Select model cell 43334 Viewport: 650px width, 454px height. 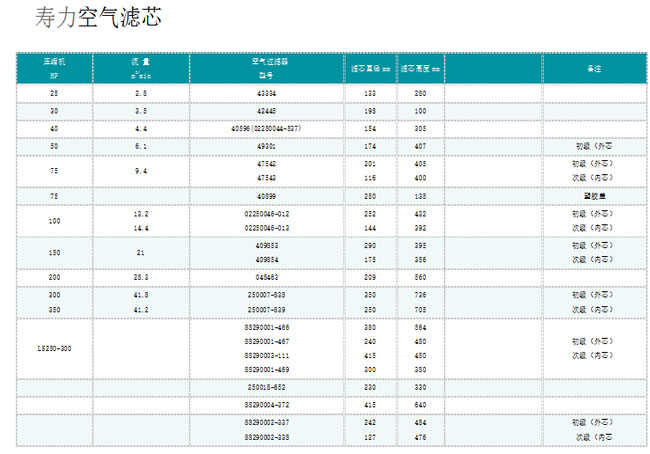pyautogui.click(x=267, y=94)
